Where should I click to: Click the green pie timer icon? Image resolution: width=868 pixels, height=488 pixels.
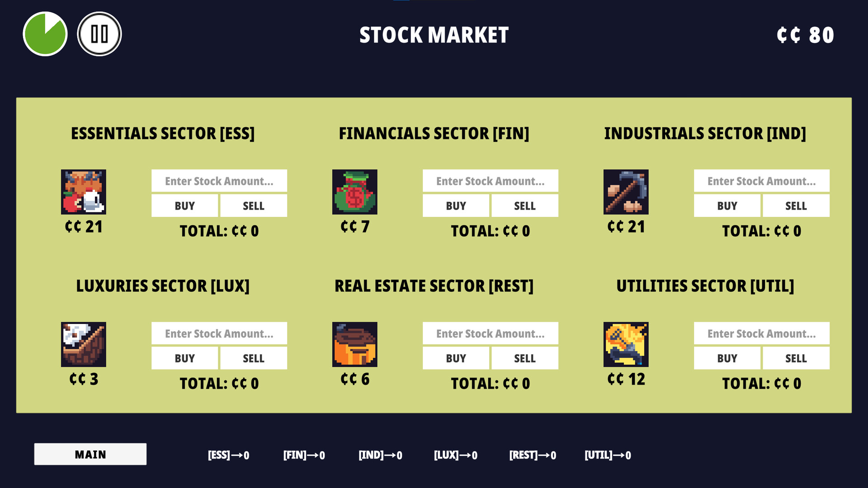pyautogui.click(x=45, y=34)
